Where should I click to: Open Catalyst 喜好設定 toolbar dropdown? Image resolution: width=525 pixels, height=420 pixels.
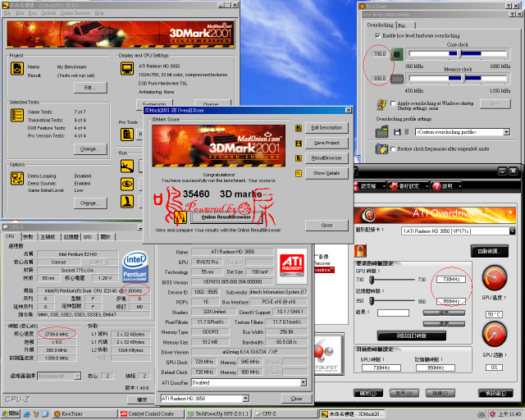click(427, 186)
